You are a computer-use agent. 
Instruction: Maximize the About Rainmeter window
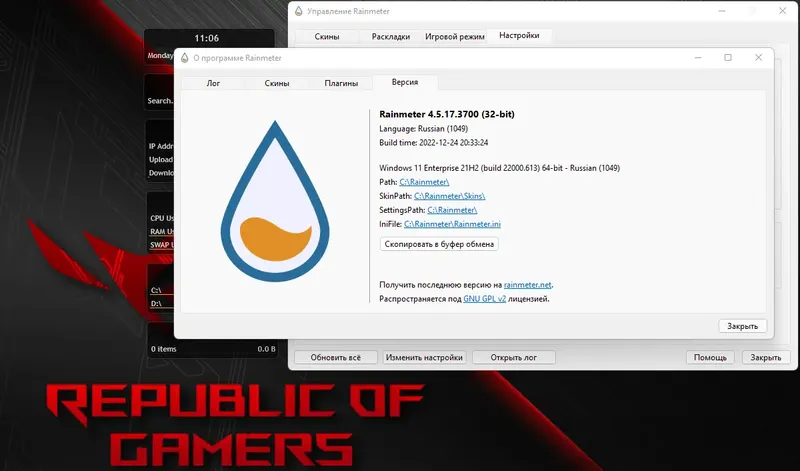coord(728,58)
